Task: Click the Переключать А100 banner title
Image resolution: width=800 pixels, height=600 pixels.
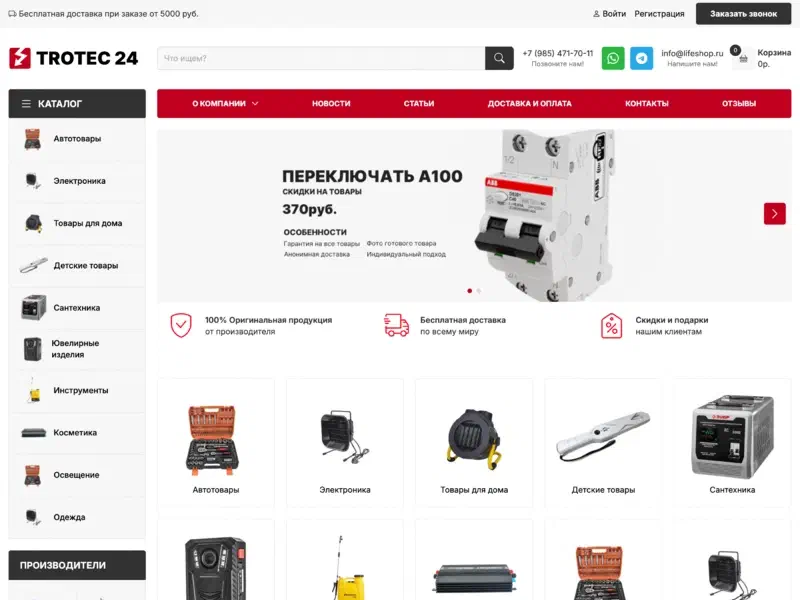Action: pyautogui.click(x=372, y=177)
